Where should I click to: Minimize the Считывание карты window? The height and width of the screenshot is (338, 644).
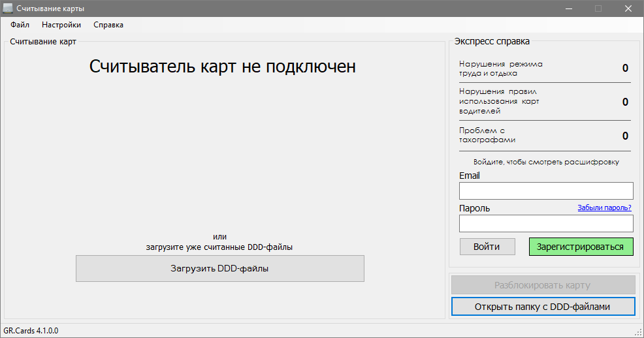568,8
